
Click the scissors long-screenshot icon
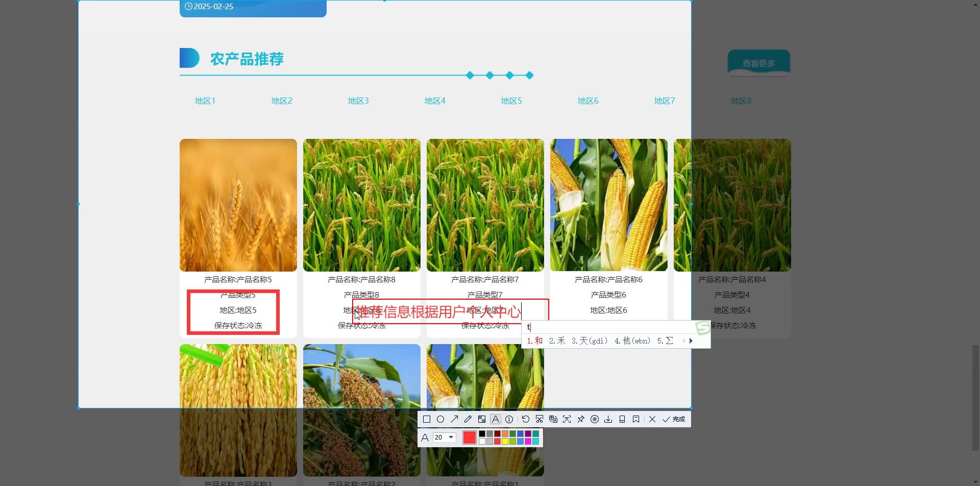click(540, 419)
